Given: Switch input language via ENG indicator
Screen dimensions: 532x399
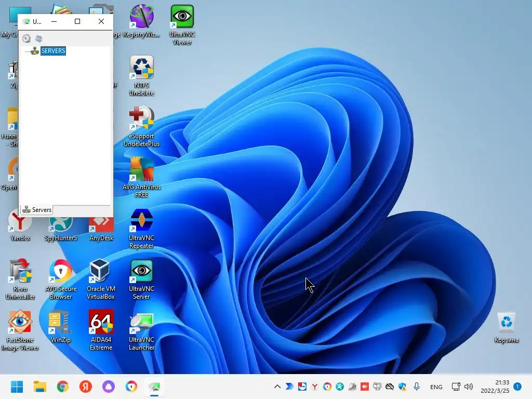Looking at the screenshot, I should point(436,387).
